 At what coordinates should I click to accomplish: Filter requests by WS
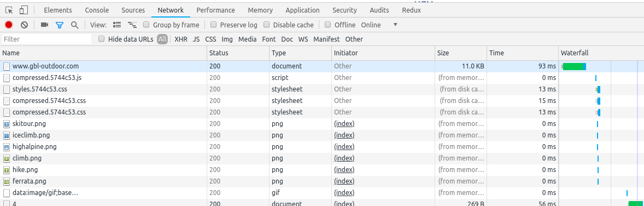(x=303, y=39)
